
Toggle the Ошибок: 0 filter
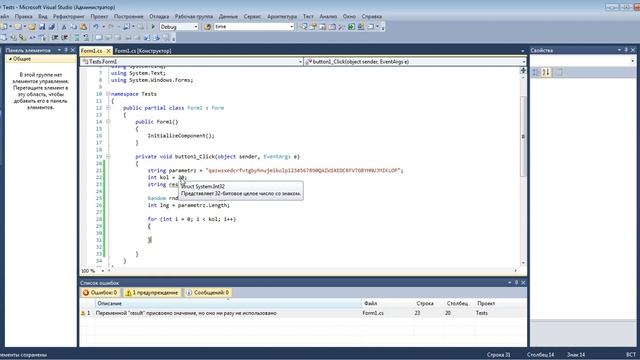click(x=100, y=293)
